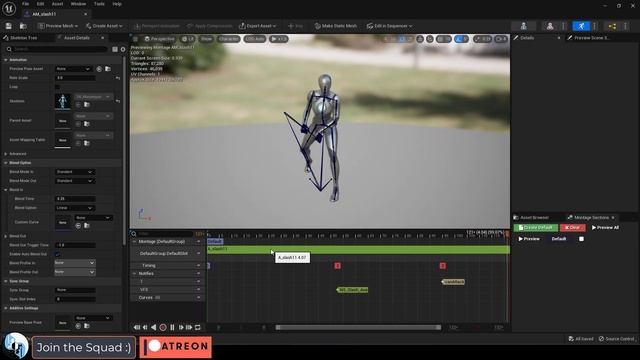The image size is (640, 360).
Task: Click the viewport Character button
Action: [228, 39]
